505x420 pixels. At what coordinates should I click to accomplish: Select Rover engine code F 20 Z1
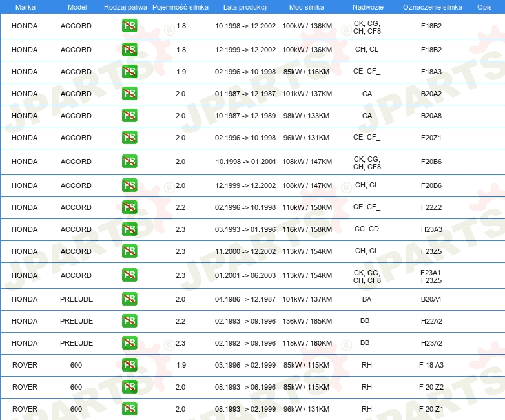(x=431, y=409)
